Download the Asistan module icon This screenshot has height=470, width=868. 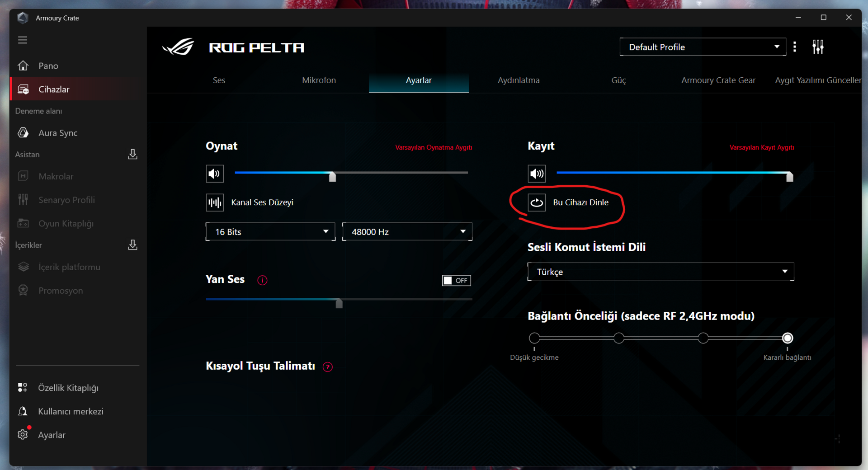click(x=132, y=155)
